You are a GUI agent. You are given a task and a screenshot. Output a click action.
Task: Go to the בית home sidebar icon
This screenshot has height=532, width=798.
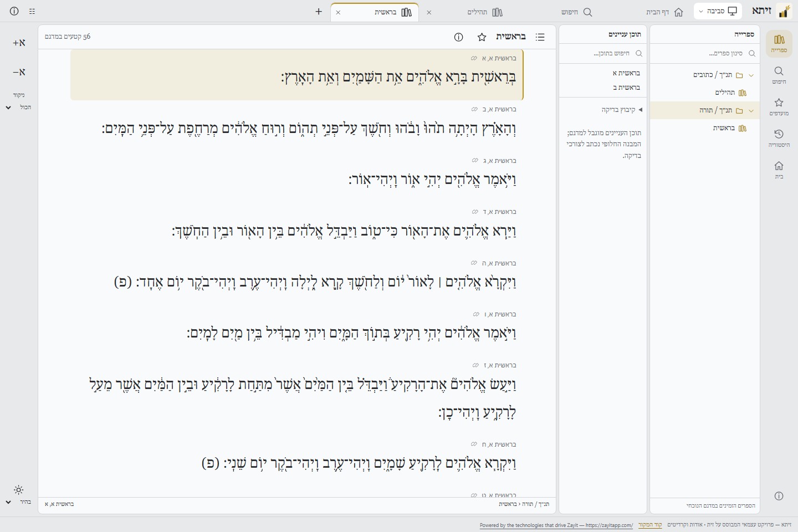779,170
